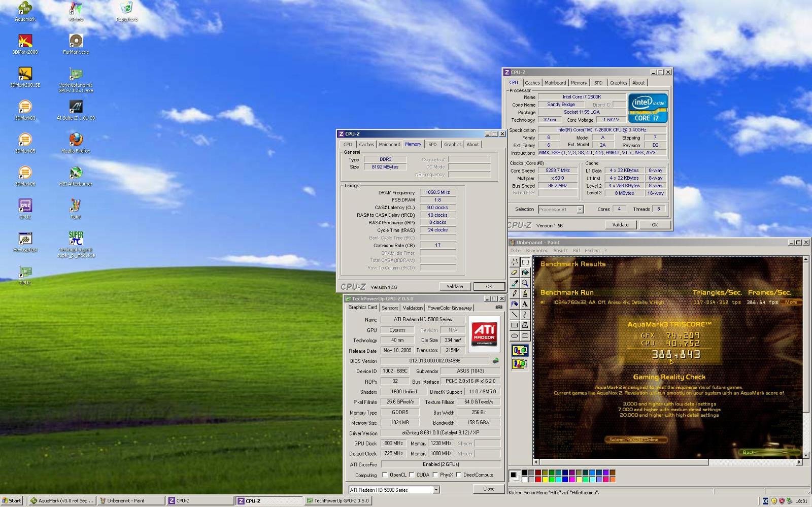
Task: Click the Close button in GPU-Z
Action: (x=489, y=489)
